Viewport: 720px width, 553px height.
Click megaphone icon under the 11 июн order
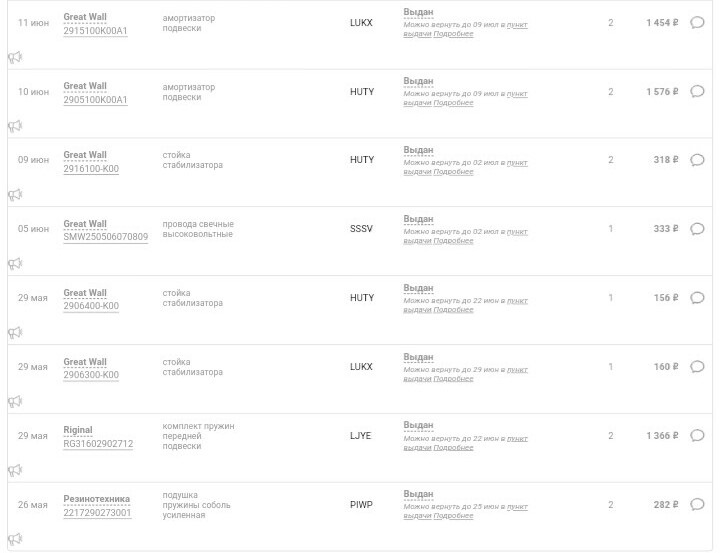15,57
